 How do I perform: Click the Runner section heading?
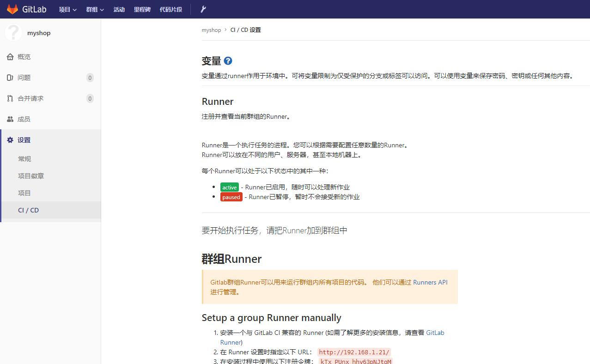tap(218, 102)
